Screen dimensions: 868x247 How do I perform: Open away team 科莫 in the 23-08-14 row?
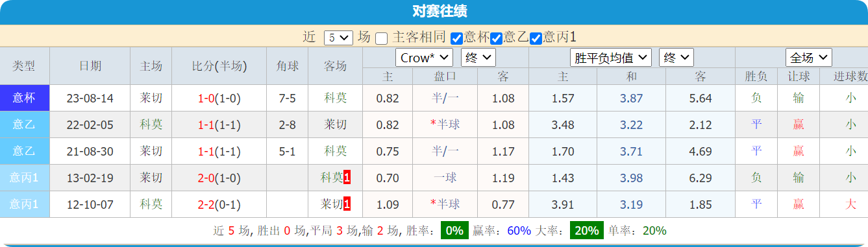[336, 99]
